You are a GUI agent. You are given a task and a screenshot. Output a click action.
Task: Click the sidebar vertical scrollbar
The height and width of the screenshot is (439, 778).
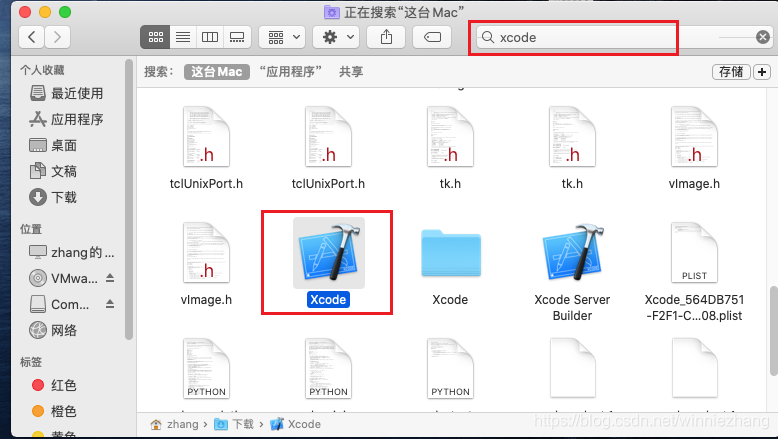click(129, 200)
